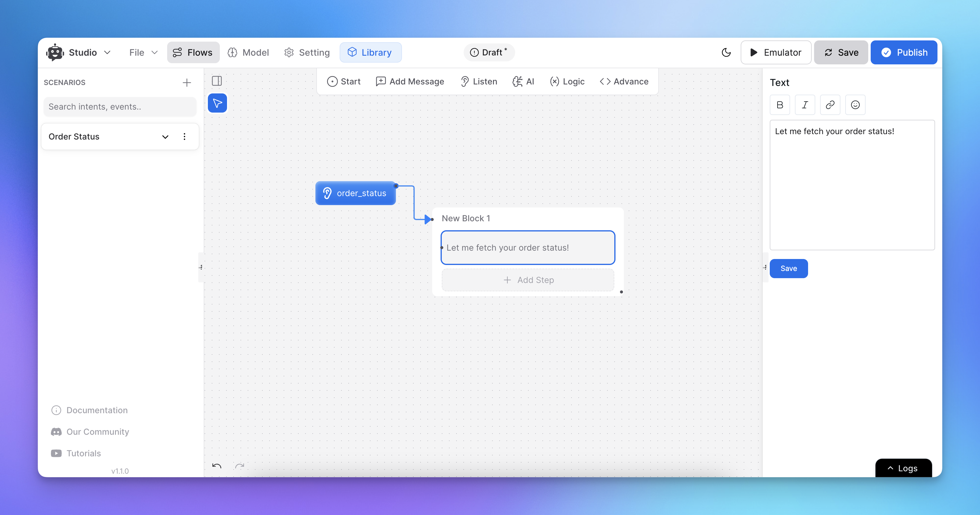Click the v1.1.0 version label
Image resolution: width=980 pixels, height=515 pixels.
click(x=120, y=471)
